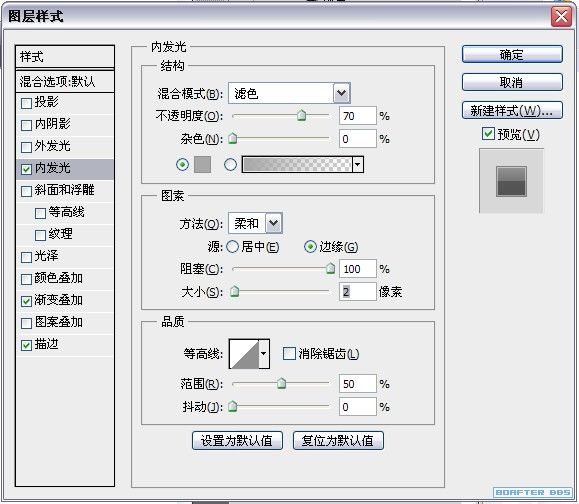This screenshot has width=579, height=504.
Task: Click the 阻塞 value field showing 100
Action: (357, 269)
